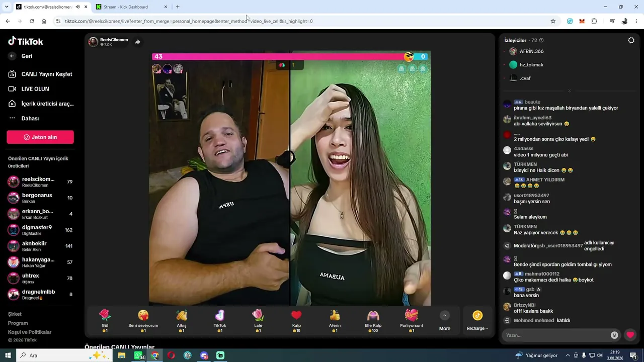This screenshot has width=644, height=362.
Task: Open recommended streamer uhtrex
Action: click(x=40, y=278)
